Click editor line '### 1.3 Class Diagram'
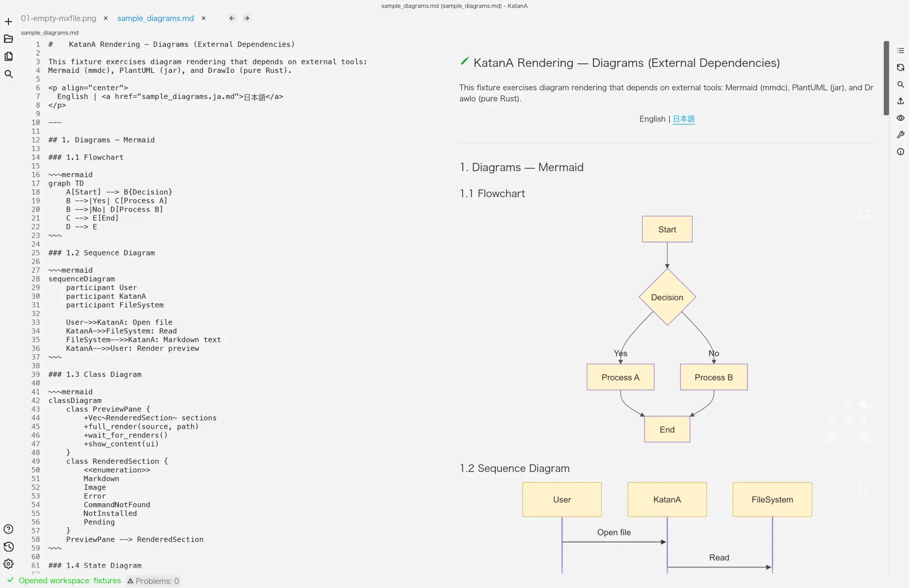 pos(95,374)
